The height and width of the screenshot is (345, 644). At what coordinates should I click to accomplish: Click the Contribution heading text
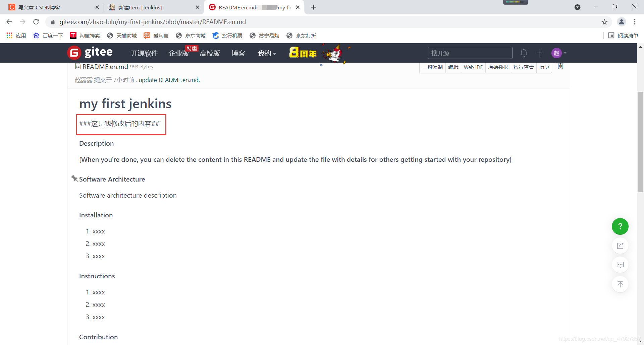pyautogui.click(x=98, y=337)
